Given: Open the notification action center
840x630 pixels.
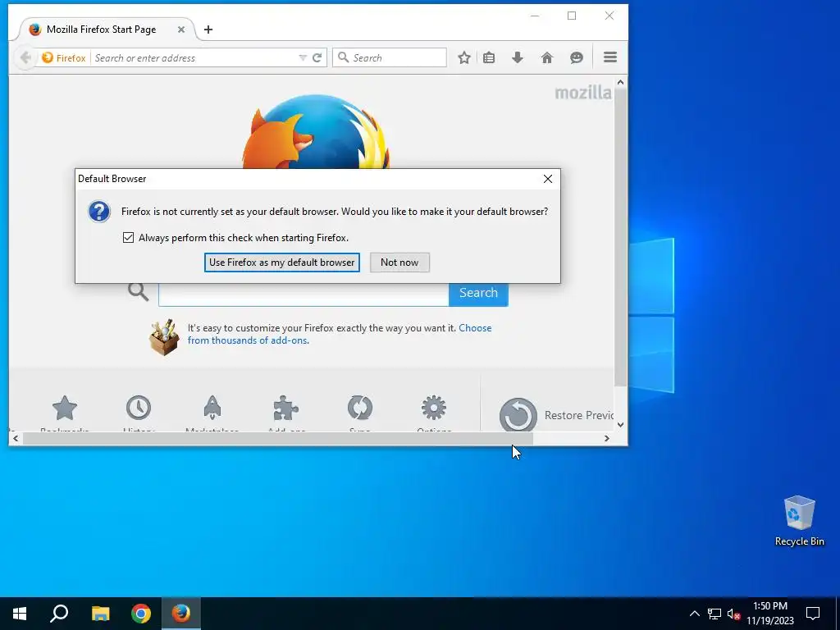Looking at the screenshot, I should 813,614.
